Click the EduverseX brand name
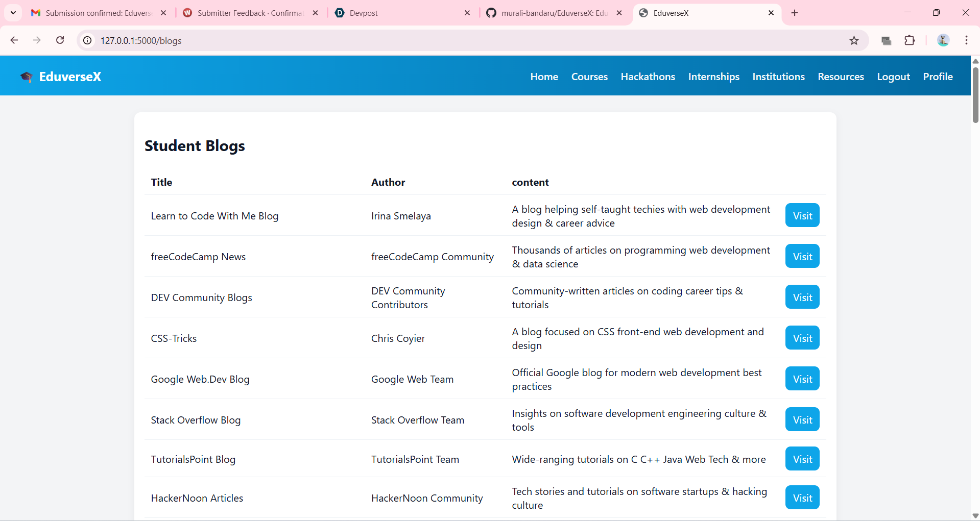Image resolution: width=980 pixels, height=521 pixels. click(x=70, y=77)
